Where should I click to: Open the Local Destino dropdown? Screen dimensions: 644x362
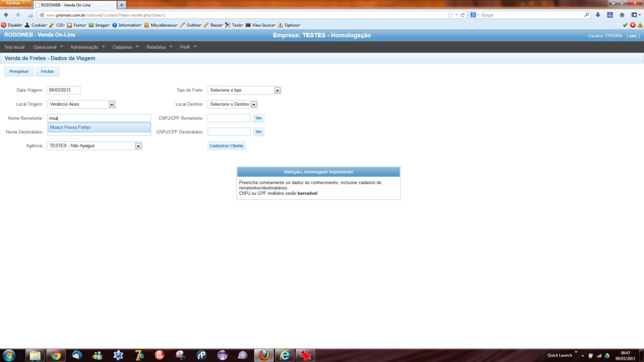tap(233, 104)
